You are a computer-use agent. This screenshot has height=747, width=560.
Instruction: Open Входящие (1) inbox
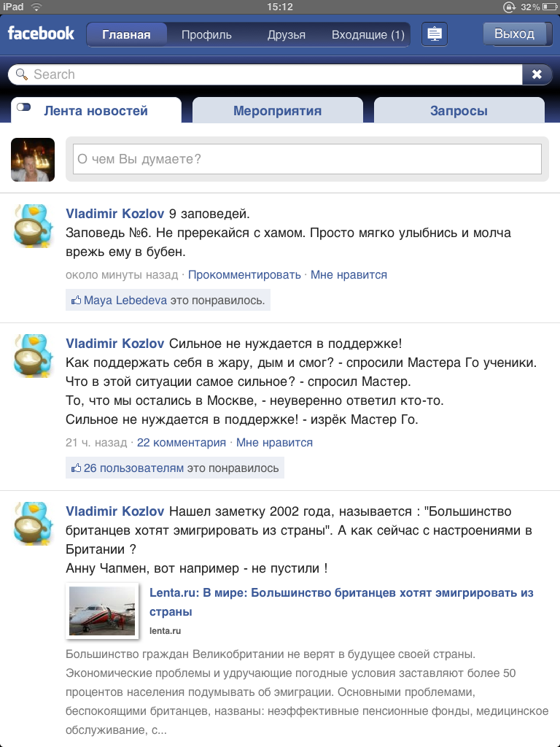[368, 35]
